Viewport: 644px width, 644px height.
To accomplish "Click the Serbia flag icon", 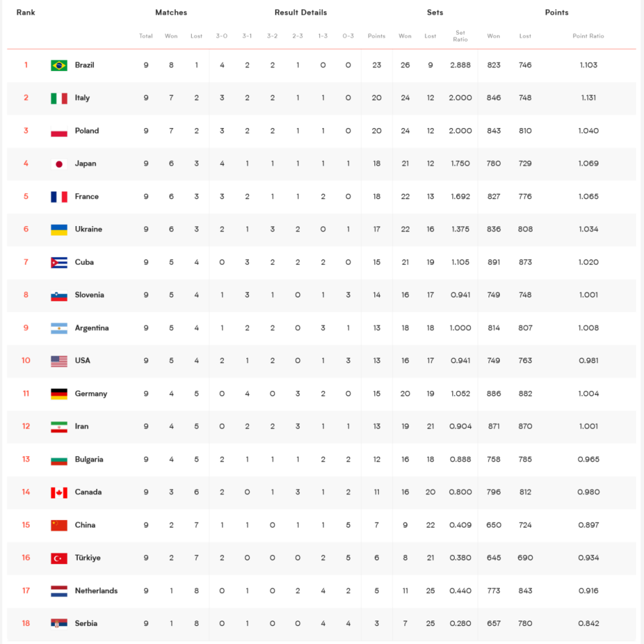I will pos(59,624).
